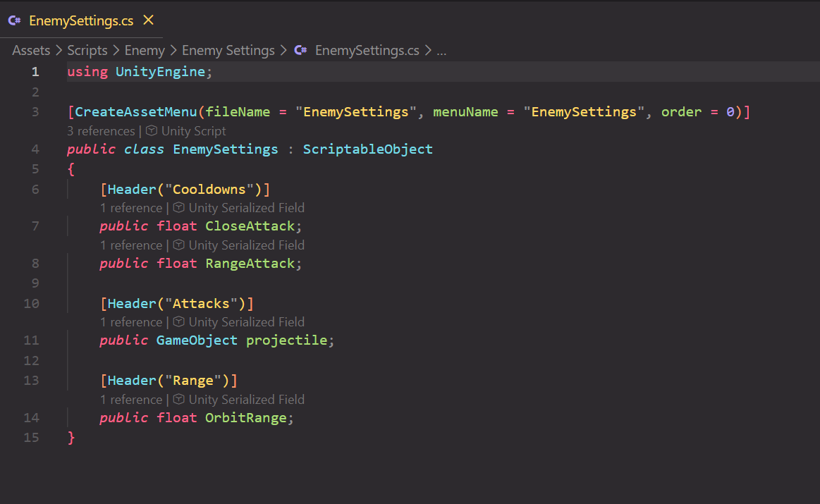
Task: Open the Assets breadcrumb menu item
Action: point(31,50)
